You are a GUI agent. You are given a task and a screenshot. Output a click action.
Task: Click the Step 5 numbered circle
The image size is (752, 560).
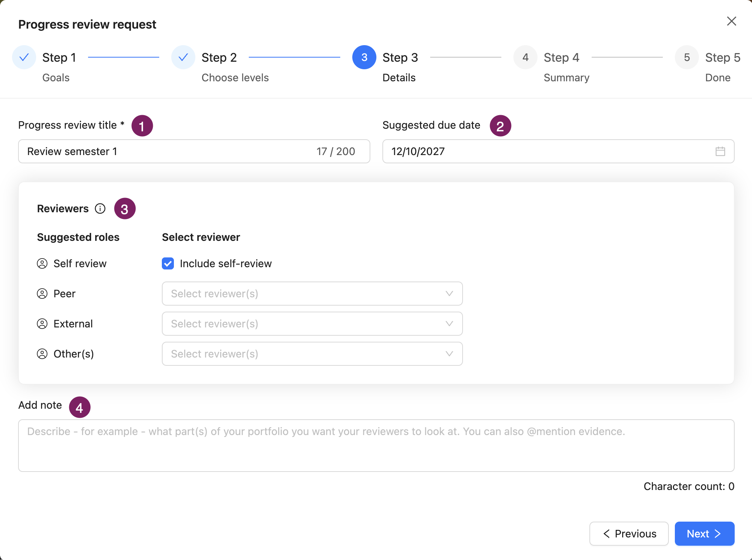tap(687, 57)
